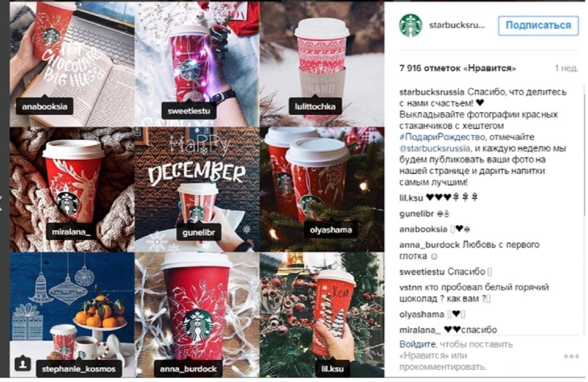This screenshot has height=382, width=588.
Task: Open the #ПодариРождество hashtag link
Action: pyautogui.click(x=442, y=137)
